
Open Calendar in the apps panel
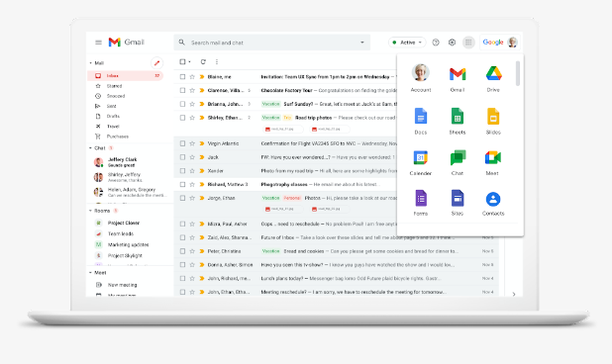(x=420, y=162)
